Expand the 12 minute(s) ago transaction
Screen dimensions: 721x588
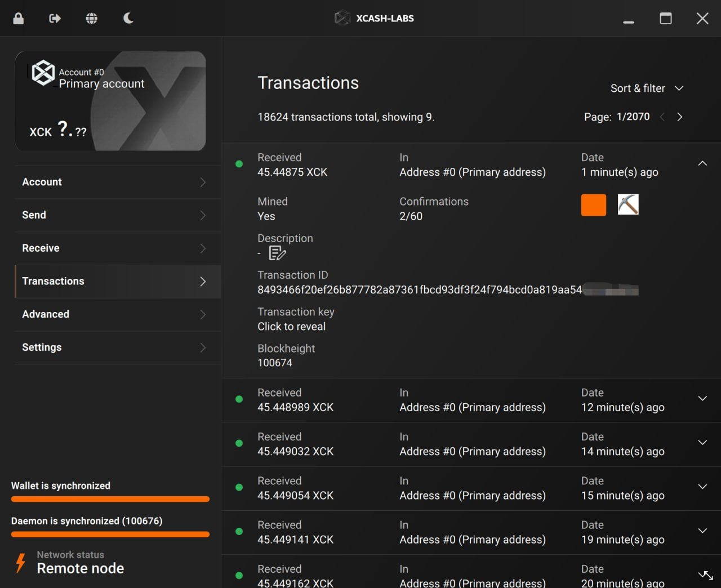click(x=702, y=399)
